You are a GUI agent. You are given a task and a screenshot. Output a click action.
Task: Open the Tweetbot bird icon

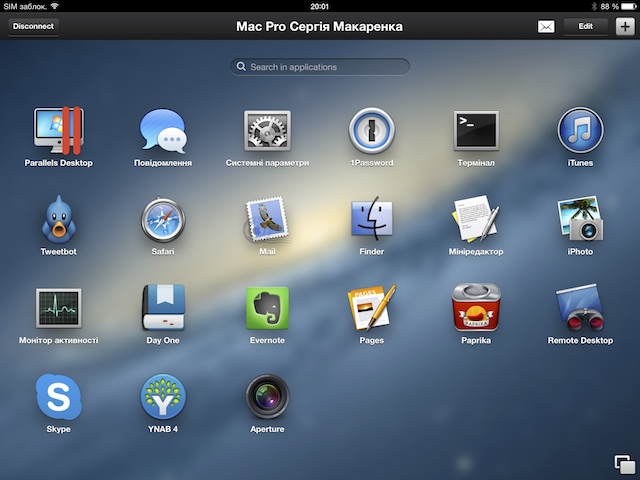[58, 220]
